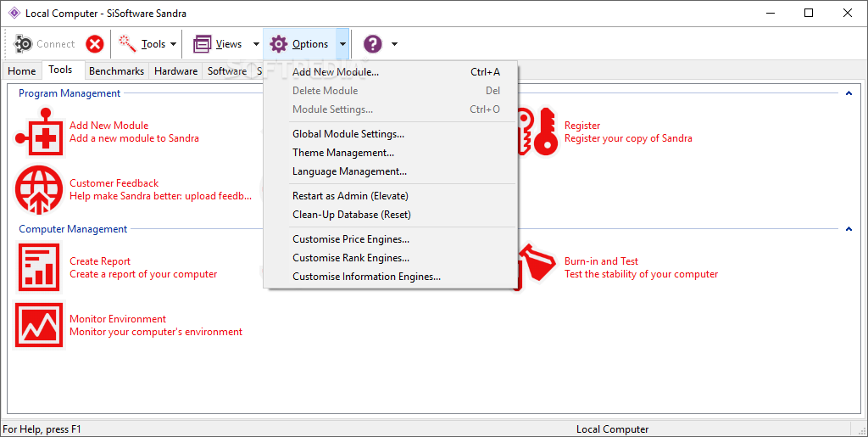
Task: Click the Monitor Environment link text
Action: 118,319
